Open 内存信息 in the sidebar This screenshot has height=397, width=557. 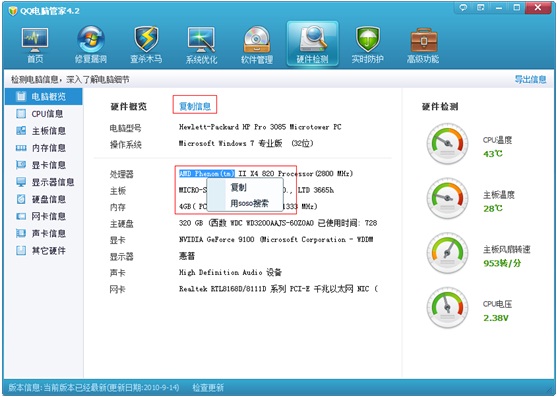(44, 148)
